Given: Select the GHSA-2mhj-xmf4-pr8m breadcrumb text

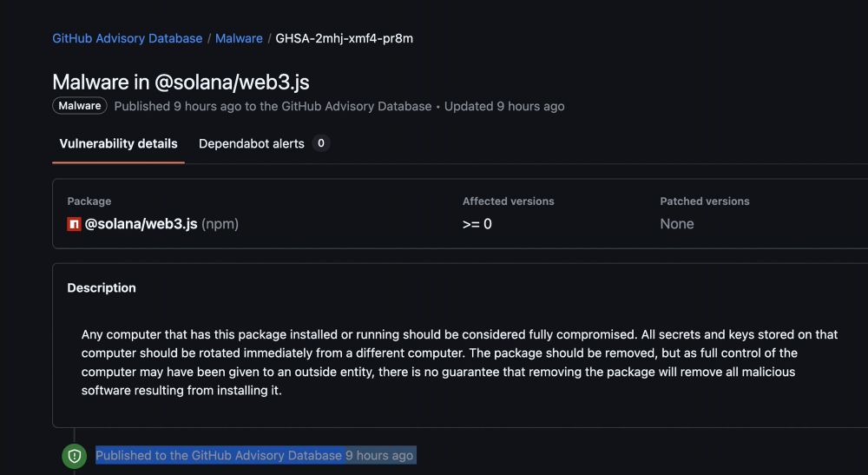Looking at the screenshot, I should pos(345,38).
